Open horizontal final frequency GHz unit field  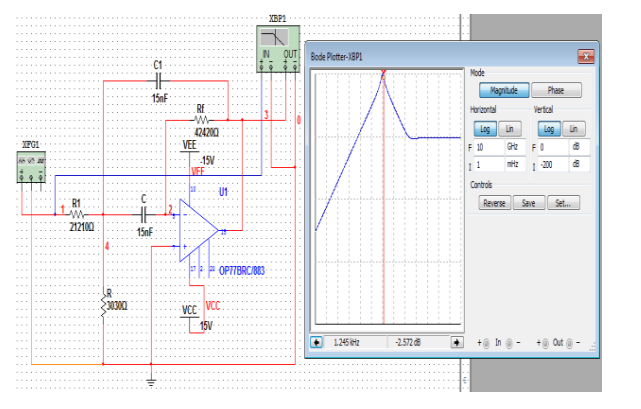point(514,147)
